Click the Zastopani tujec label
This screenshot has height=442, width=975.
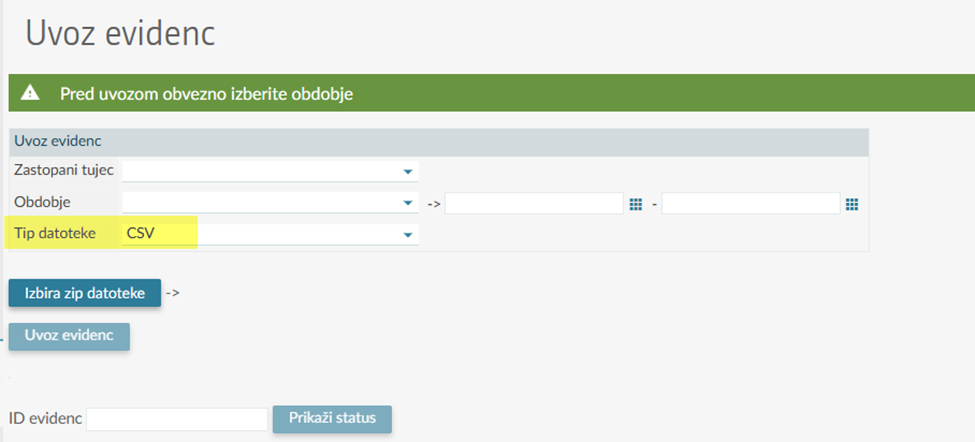63,171
